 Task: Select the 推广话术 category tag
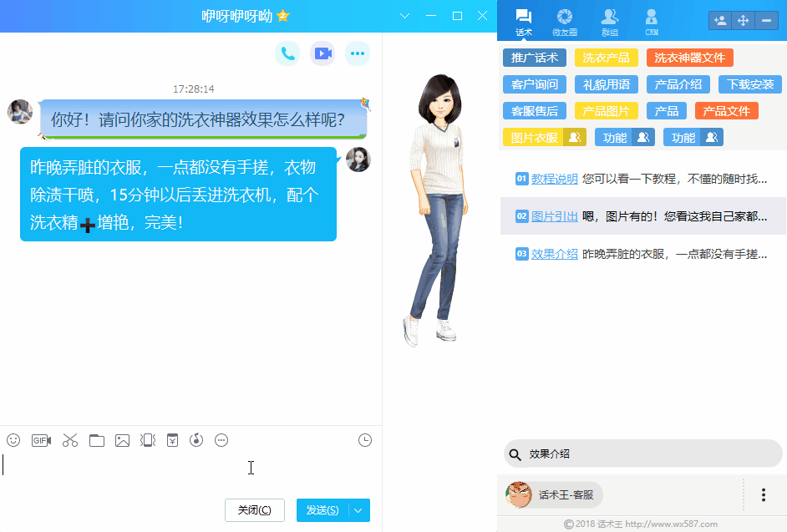click(x=535, y=58)
